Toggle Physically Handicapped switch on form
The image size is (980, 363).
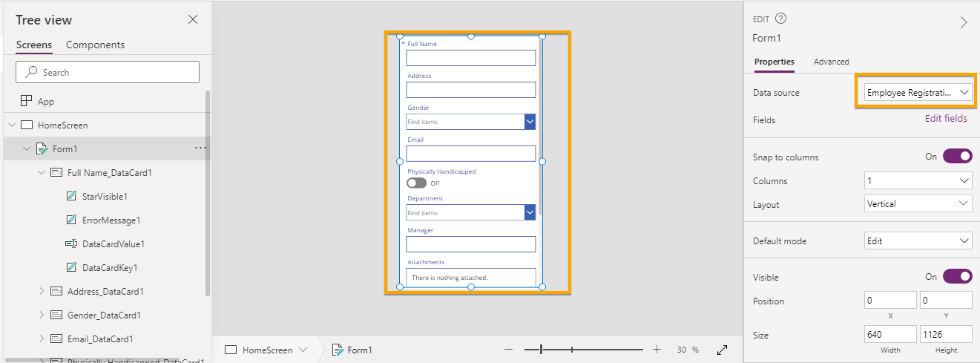point(417,183)
